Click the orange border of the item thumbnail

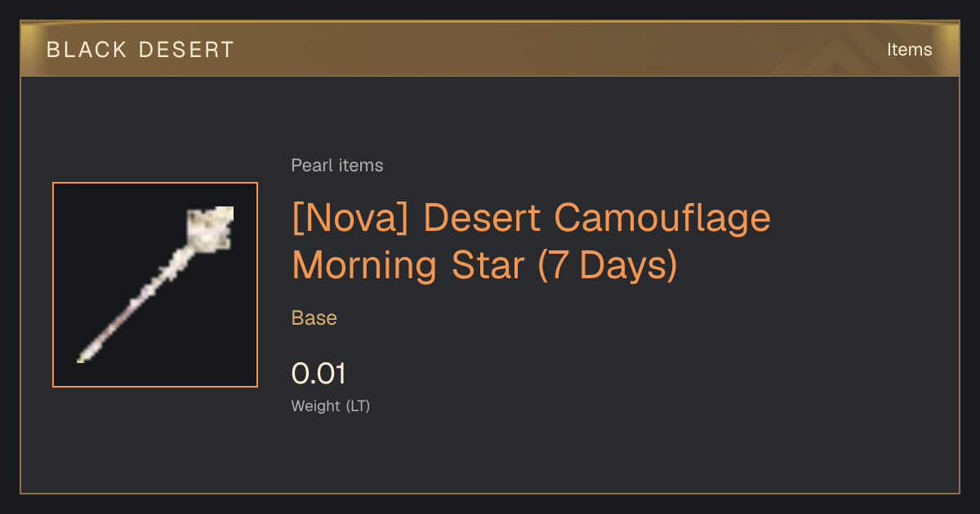pos(155,183)
